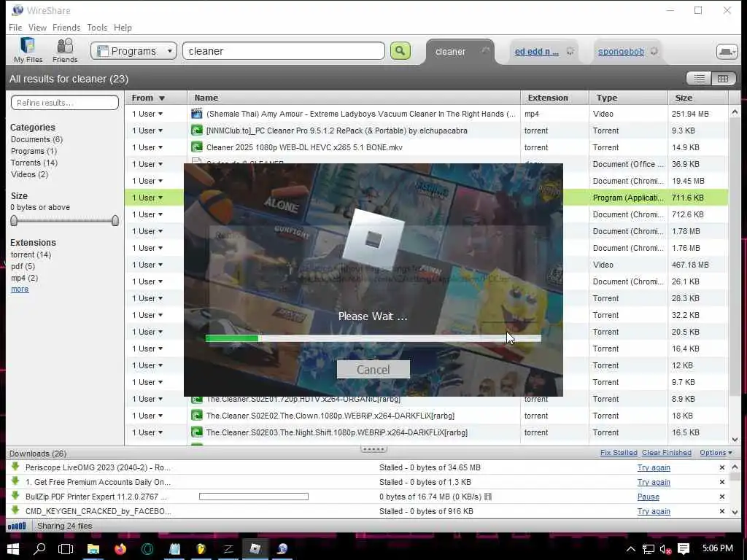Open the Friends panel icon
The height and width of the screenshot is (560, 747).
pyautogui.click(x=65, y=50)
